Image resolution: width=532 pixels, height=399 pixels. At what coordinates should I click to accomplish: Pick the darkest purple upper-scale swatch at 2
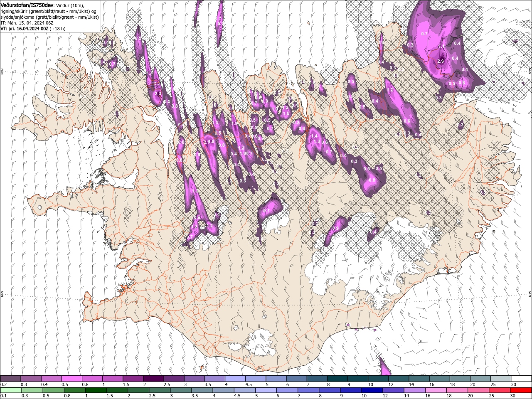pos(153,379)
